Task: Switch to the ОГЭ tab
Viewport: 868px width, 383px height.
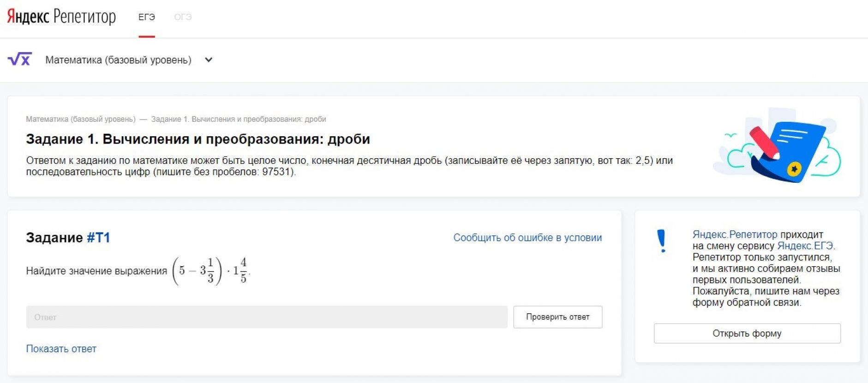Action: (183, 17)
